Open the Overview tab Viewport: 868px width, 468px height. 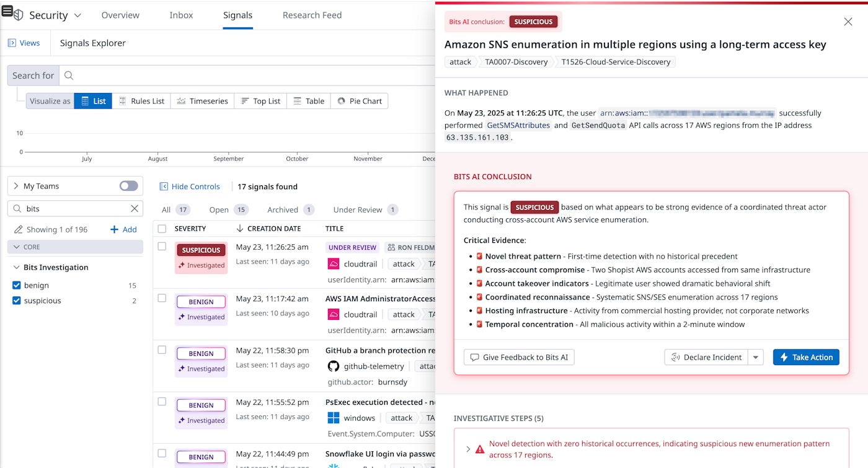pos(120,15)
